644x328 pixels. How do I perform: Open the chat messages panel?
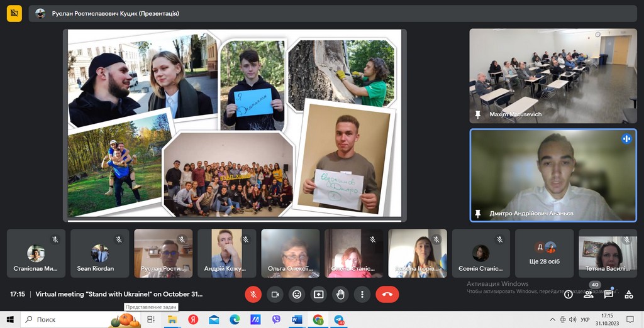click(x=609, y=294)
